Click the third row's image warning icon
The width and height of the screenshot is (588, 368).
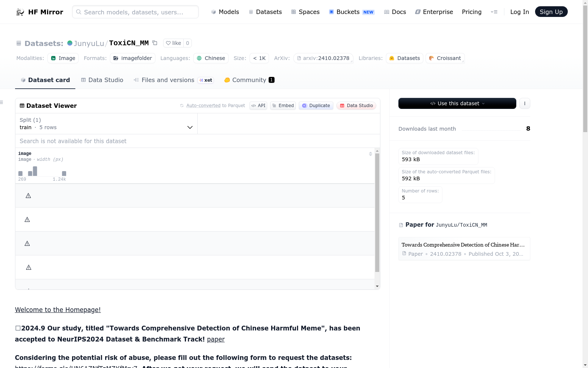pyautogui.click(x=27, y=243)
